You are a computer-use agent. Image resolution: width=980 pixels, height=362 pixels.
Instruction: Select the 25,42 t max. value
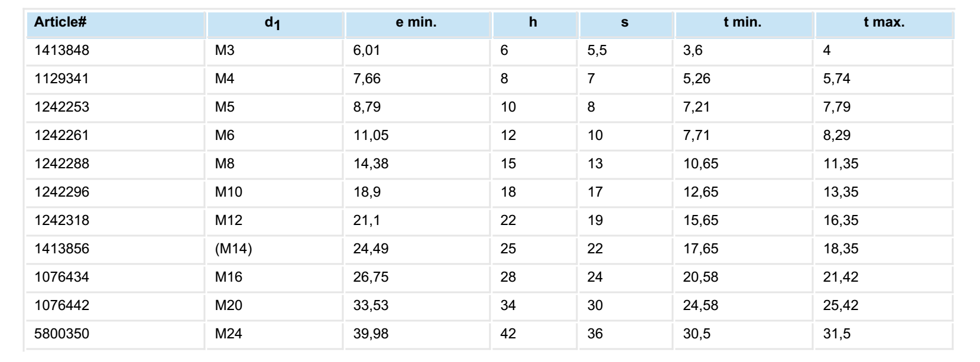pos(841,306)
